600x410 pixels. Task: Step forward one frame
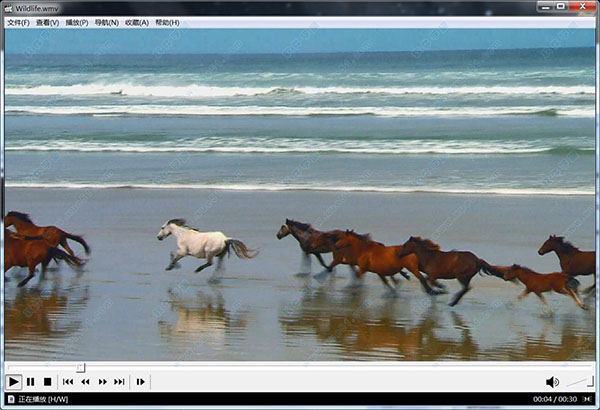[x=141, y=381]
